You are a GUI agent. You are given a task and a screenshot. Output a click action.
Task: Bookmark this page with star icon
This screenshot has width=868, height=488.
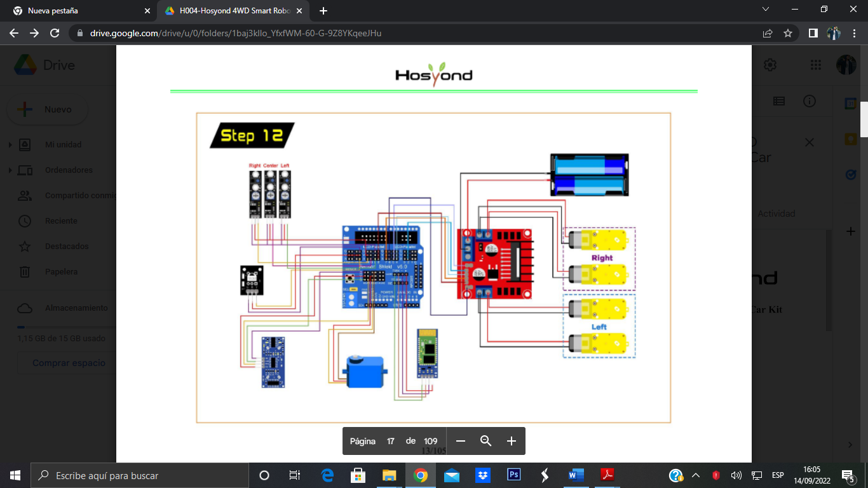(788, 33)
